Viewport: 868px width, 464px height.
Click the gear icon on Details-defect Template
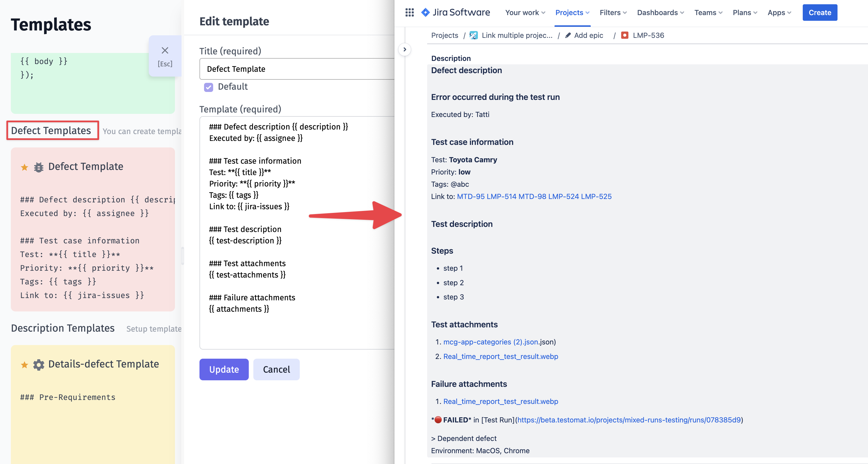coord(39,365)
